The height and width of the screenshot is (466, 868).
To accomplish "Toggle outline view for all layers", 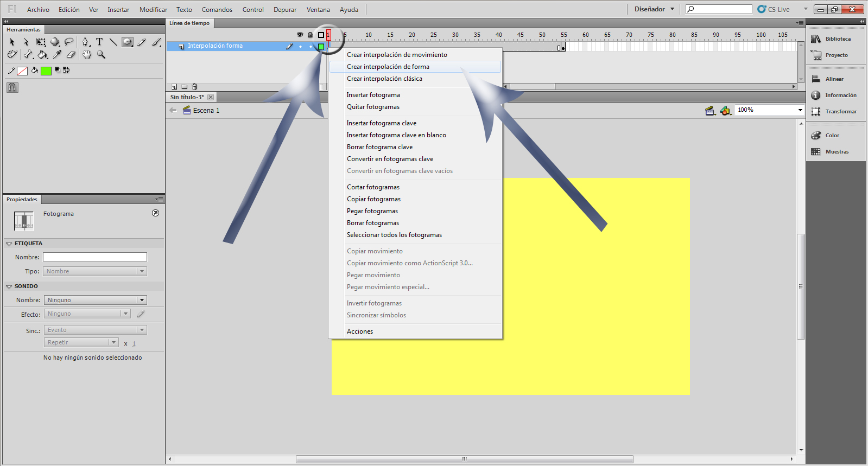I will [x=321, y=35].
